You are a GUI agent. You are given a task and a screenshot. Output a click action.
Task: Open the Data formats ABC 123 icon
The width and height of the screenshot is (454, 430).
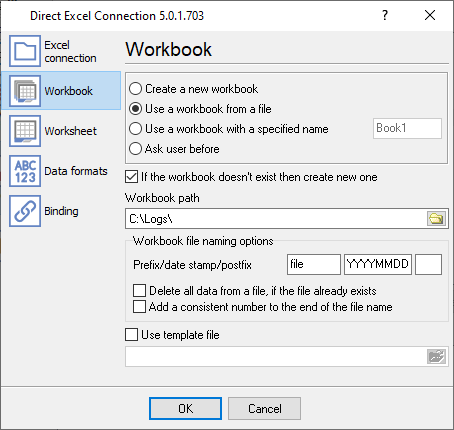25,171
